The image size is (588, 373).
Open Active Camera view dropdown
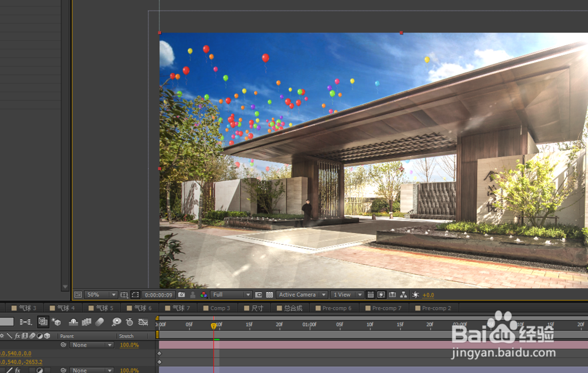coord(302,295)
